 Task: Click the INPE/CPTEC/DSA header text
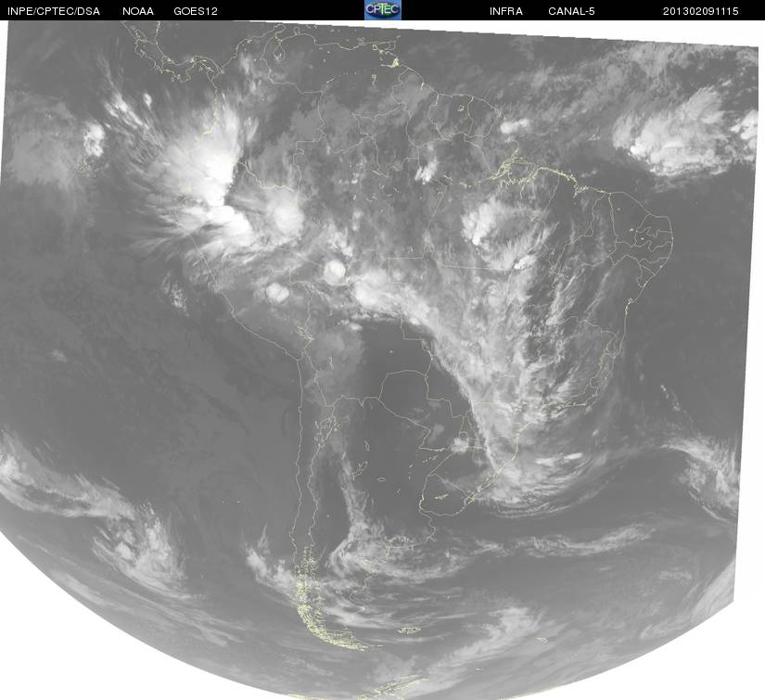54,11
